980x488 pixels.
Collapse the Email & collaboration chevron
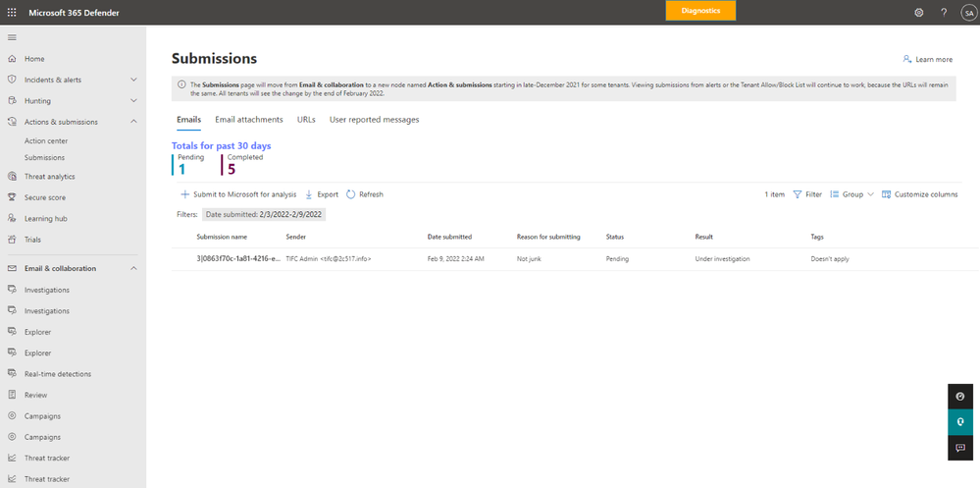click(133, 268)
